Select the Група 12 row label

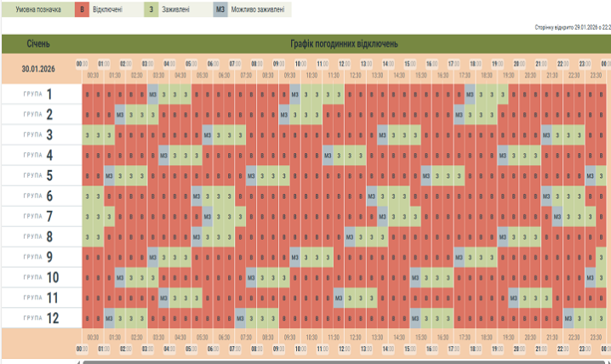pos(41,319)
